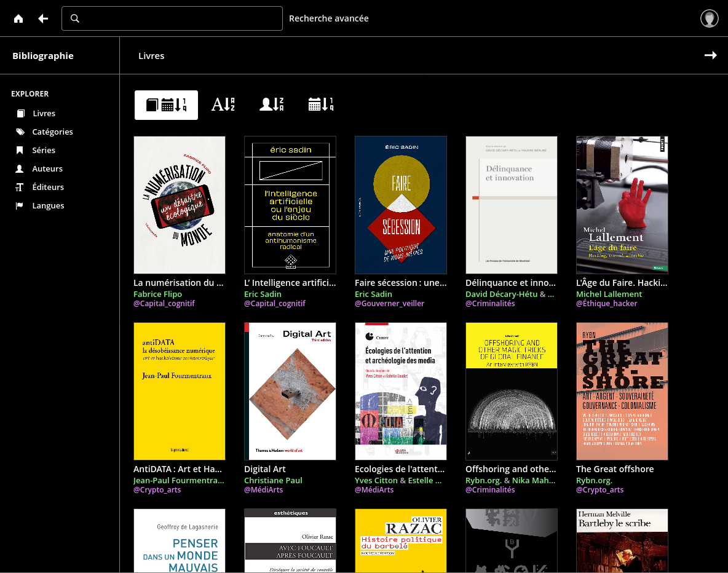Open L'Âge du faire book cover
Viewport: 728px width, 573px height.
(622, 205)
